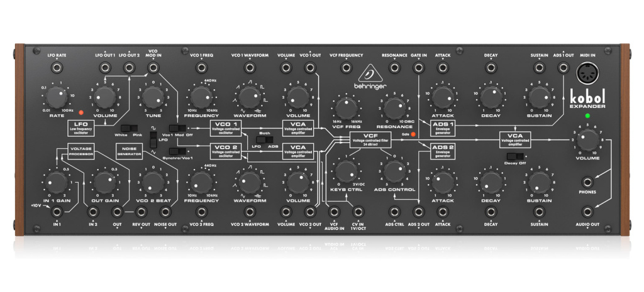Image resolution: width=644 pixels, height=292 pixels.
Task: Click the ADS 1 OUT jack
Action: (563, 67)
